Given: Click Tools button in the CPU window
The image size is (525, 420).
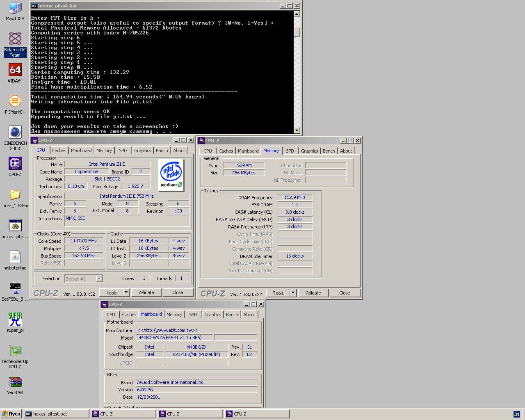Looking at the screenshot, I should (x=112, y=292).
